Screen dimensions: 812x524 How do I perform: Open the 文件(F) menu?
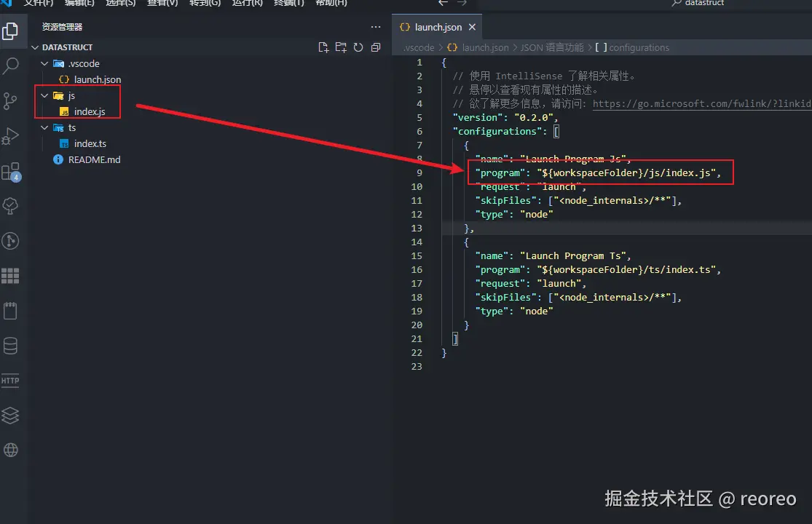tap(39, 3)
